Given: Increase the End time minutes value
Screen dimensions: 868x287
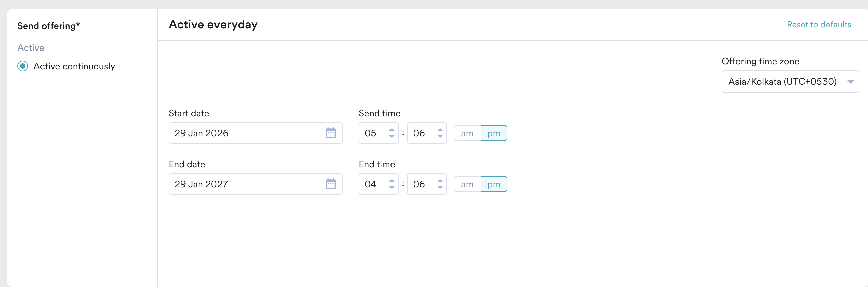Looking at the screenshot, I should click(x=440, y=181).
